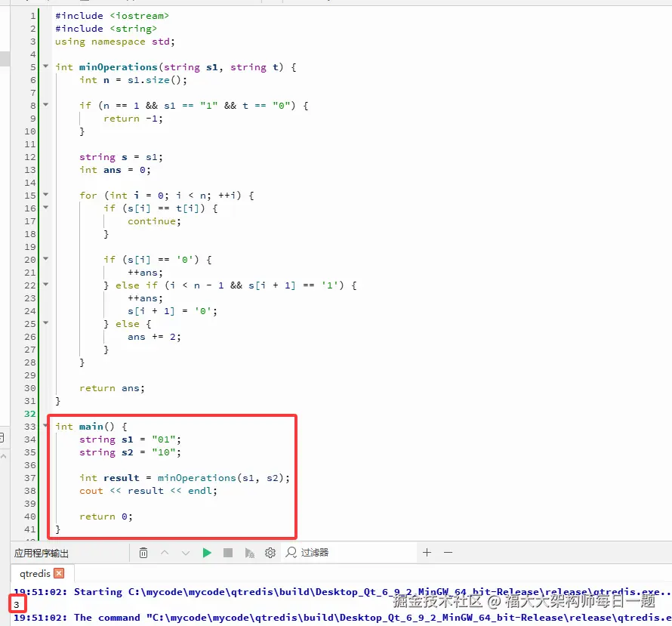The height and width of the screenshot is (626, 672).
Task: Close the qtredis output tab
Action: pyautogui.click(x=59, y=573)
